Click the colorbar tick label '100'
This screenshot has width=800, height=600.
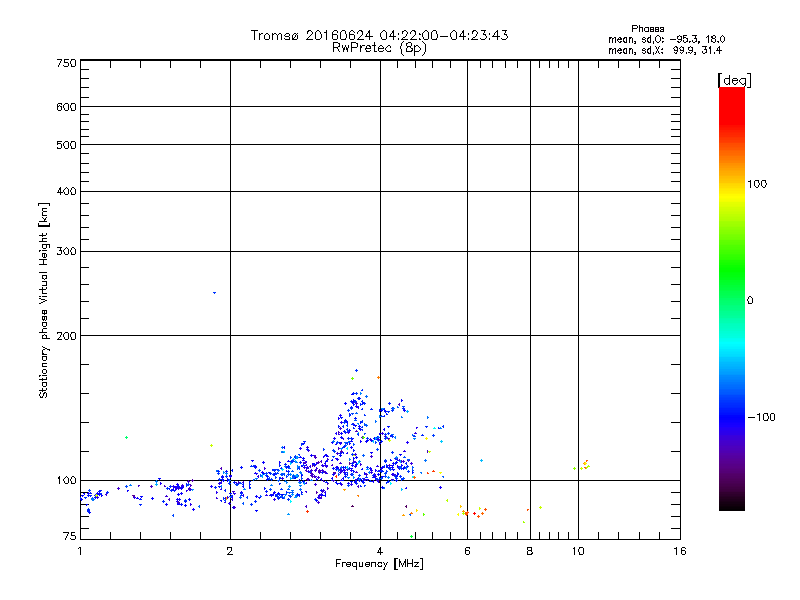click(757, 184)
